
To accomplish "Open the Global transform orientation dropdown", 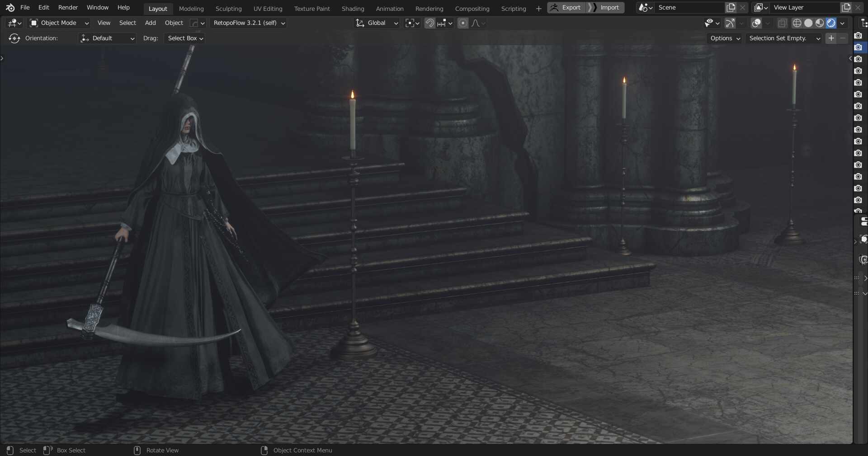I will (377, 23).
